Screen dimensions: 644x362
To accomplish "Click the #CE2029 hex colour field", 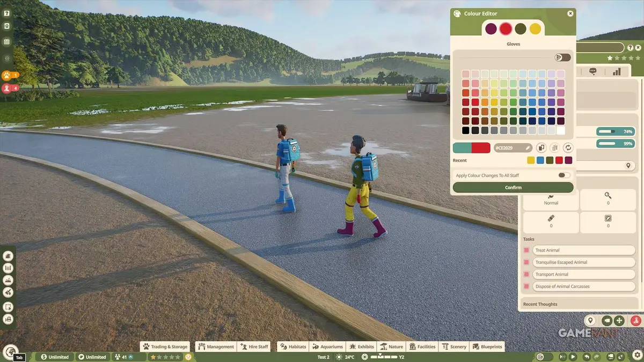I will pos(513,147).
